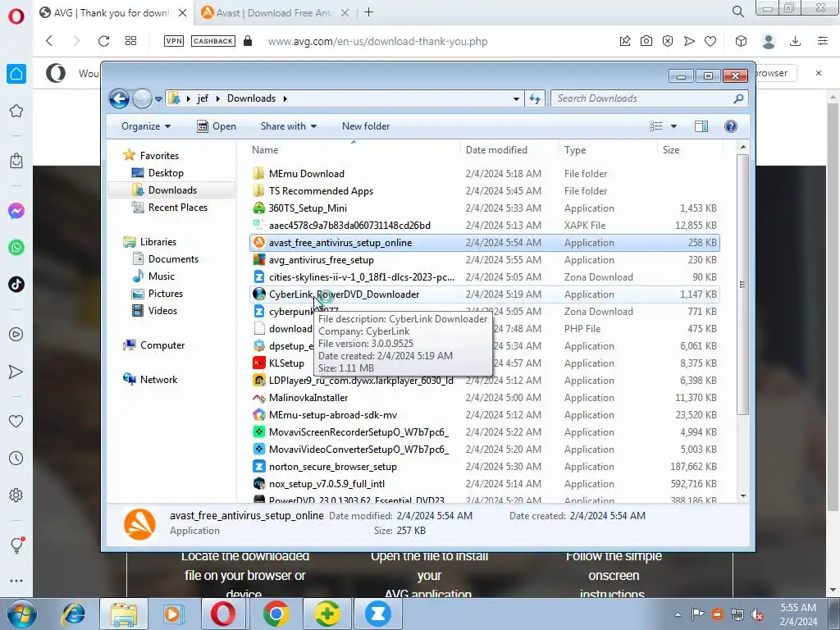The height and width of the screenshot is (630, 840).
Task: Click the Opera menu logo
Action: click(16, 16)
